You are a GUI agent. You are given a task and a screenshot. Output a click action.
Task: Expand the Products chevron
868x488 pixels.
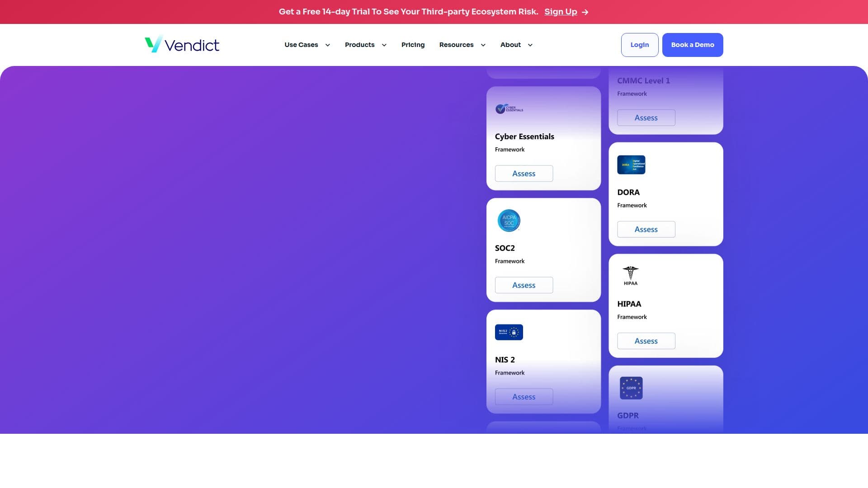tap(384, 45)
